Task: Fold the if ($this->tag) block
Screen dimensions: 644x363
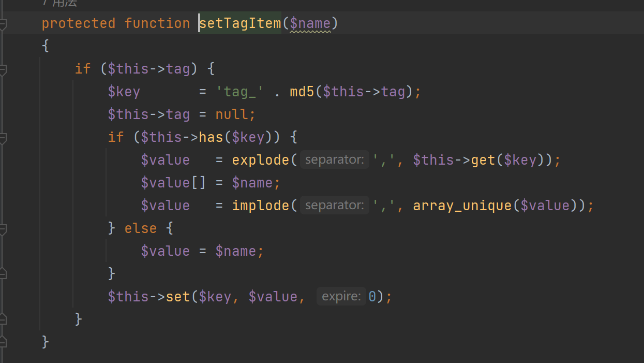Action: (x=3, y=69)
